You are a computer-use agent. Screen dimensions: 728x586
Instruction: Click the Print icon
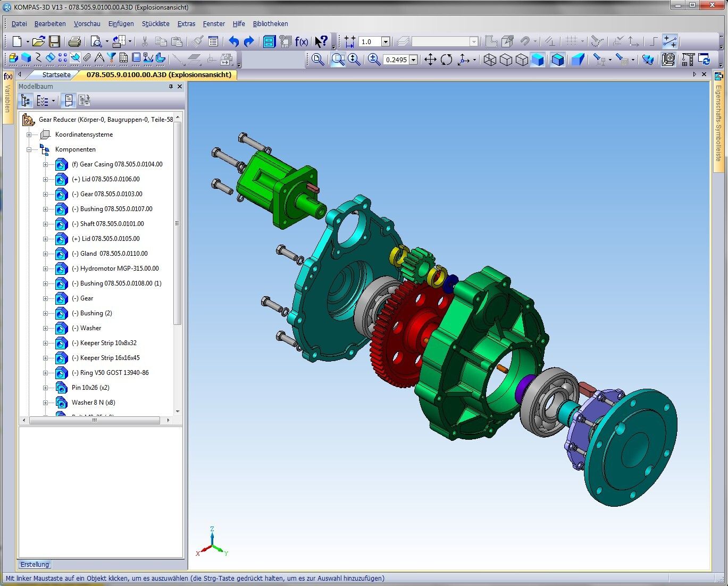coord(75,41)
